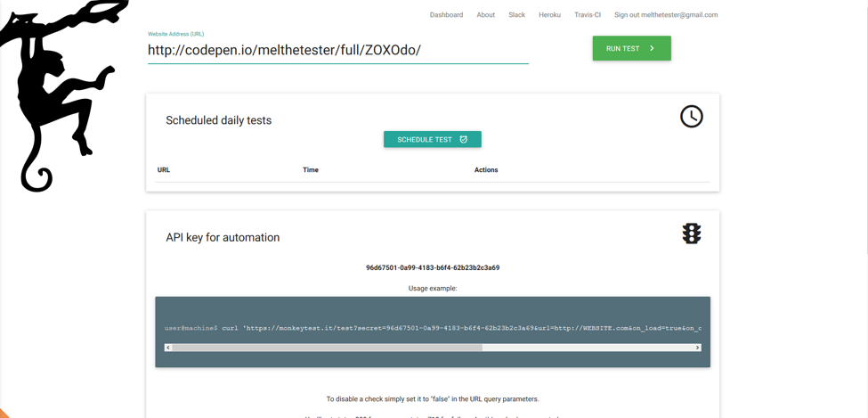Open the Travis-CI nav link
The width and height of the screenshot is (868, 418).
[588, 15]
